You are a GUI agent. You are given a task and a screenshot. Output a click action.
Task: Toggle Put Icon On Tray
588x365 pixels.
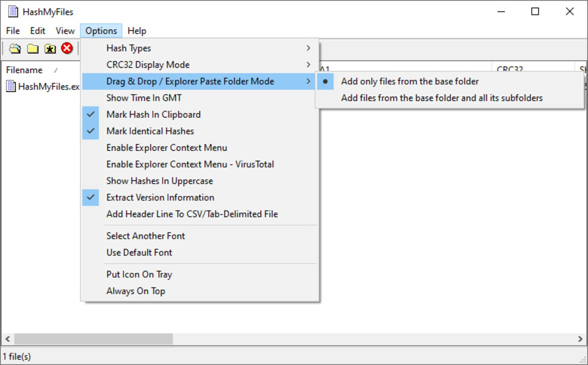(199, 275)
